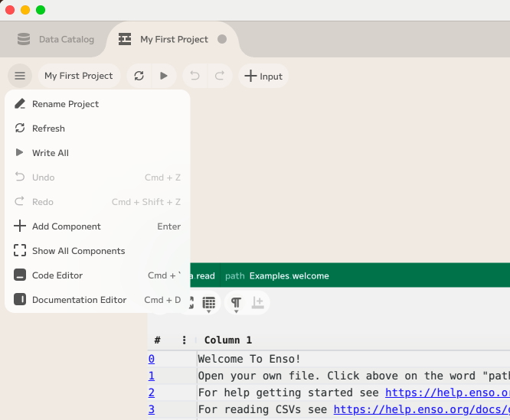Open row index link 1
This screenshot has height=420, width=510.
click(152, 376)
